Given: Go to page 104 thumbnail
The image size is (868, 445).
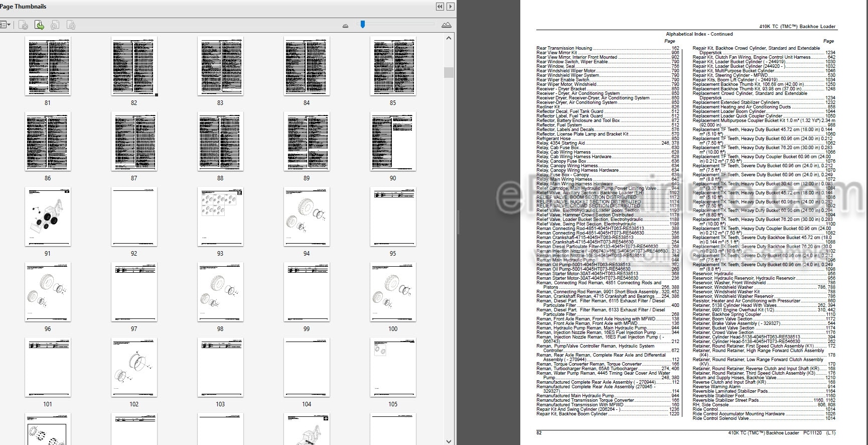Looking at the screenshot, I should [x=307, y=368].
